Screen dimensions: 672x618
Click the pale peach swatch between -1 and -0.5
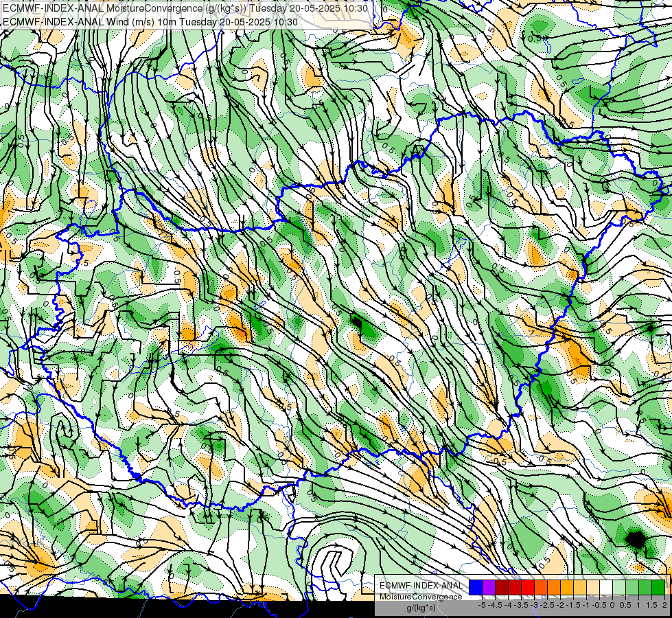[x=593, y=588]
